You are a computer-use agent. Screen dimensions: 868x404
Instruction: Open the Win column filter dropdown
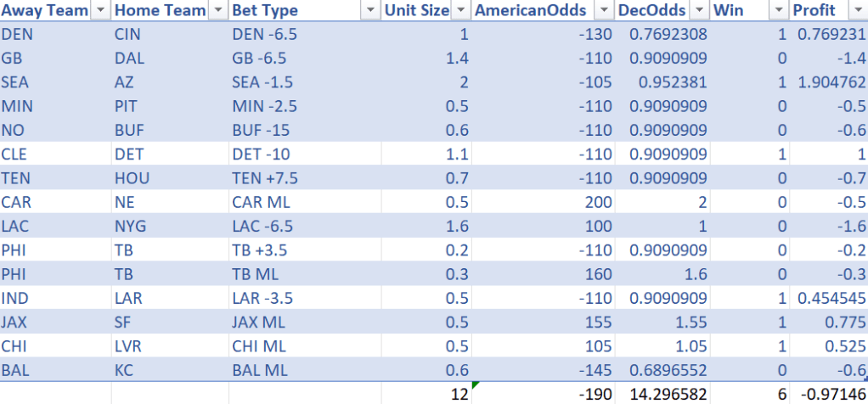779,10
